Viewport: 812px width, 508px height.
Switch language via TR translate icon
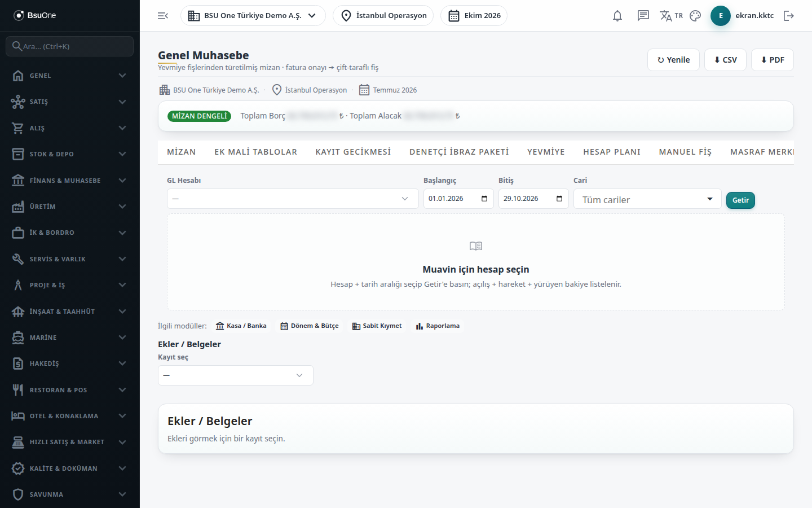pos(671,16)
